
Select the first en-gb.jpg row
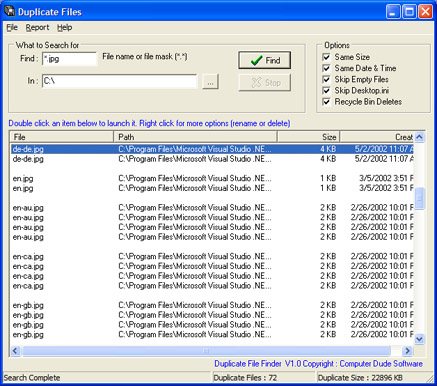(212, 305)
